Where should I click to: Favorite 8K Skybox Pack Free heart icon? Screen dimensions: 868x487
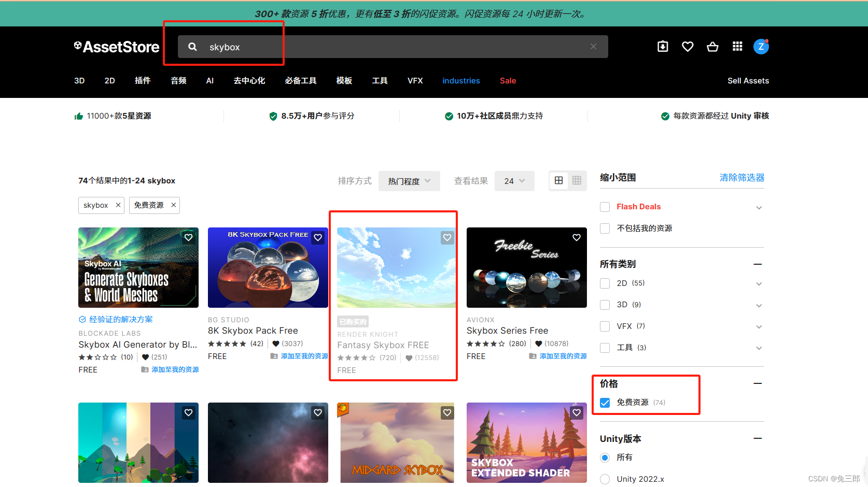tap(318, 237)
